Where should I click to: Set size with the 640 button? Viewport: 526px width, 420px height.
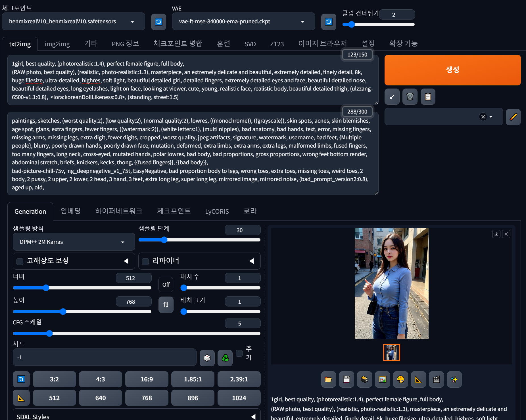click(101, 398)
